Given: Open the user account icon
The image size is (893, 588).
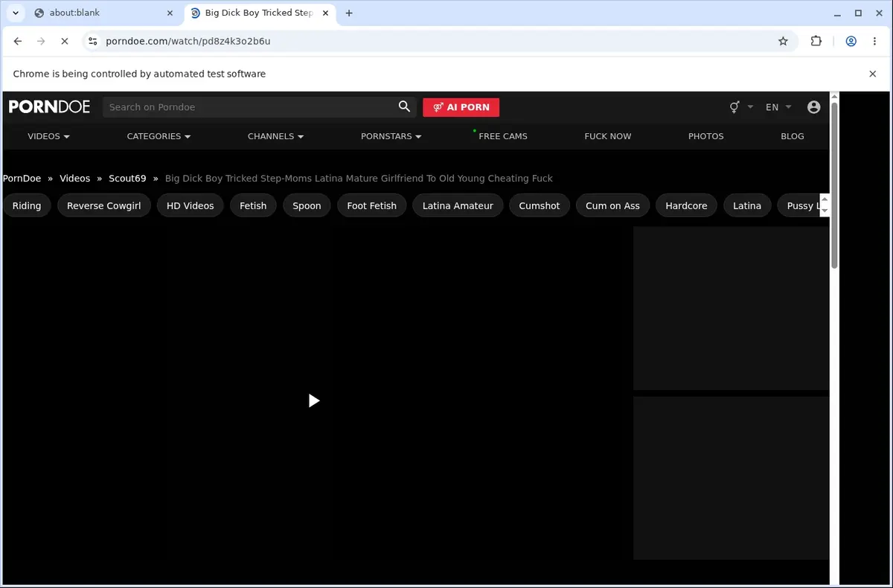Looking at the screenshot, I should click(x=813, y=107).
